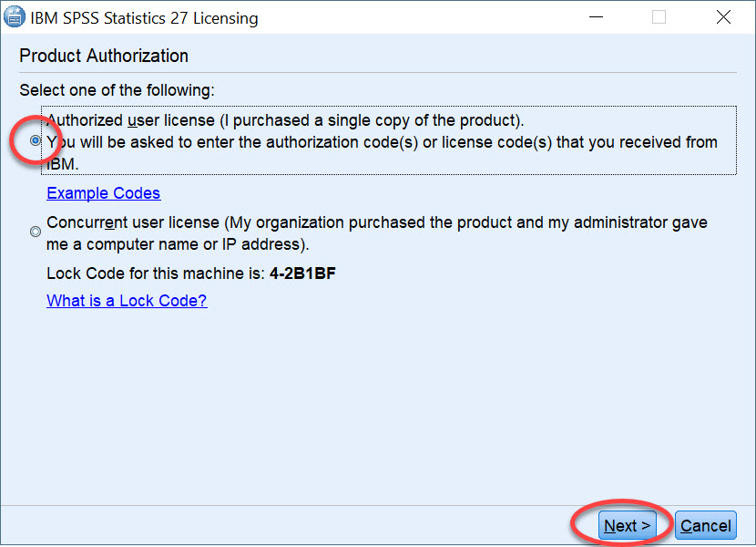Viewport: 756px width, 547px height.
Task: Close the Licensing window
Action: 723,17
